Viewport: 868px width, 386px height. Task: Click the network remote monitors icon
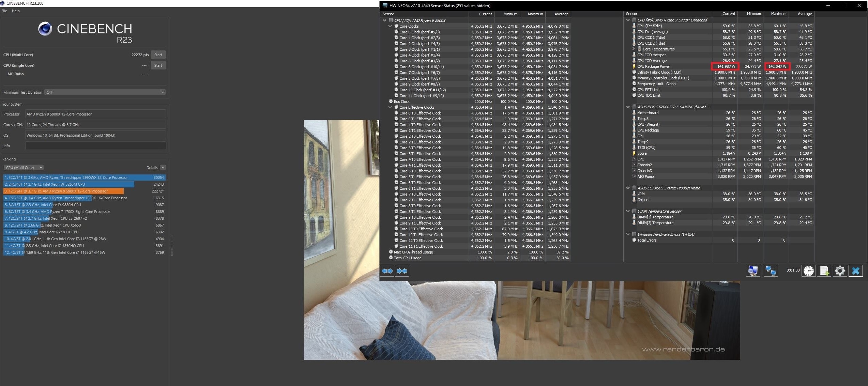point(770,271)
